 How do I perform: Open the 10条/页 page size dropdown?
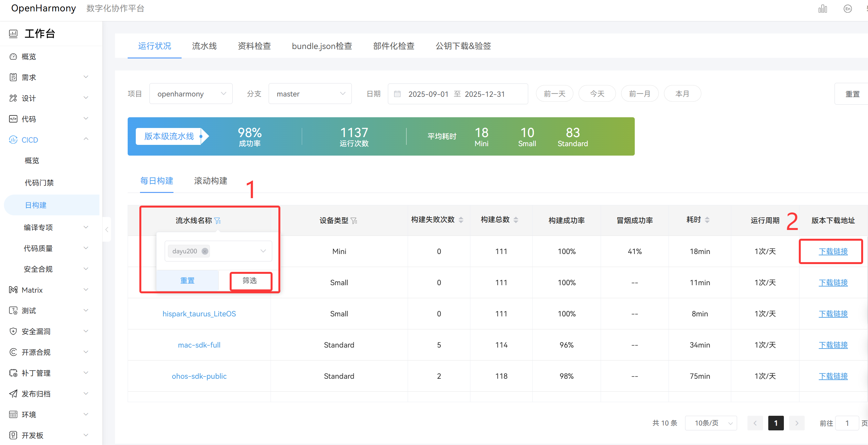[x=711, y=423]
